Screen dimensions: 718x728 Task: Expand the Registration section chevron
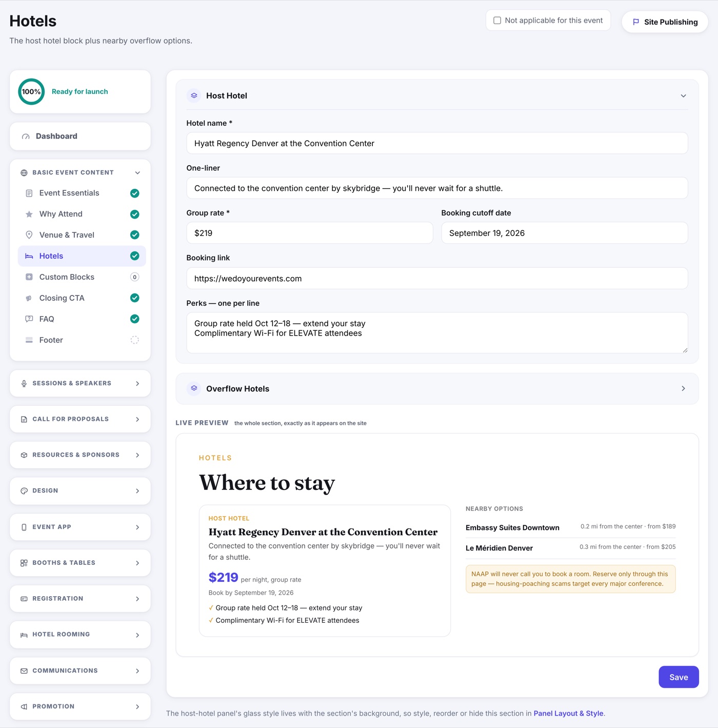[x=137, y=599]
